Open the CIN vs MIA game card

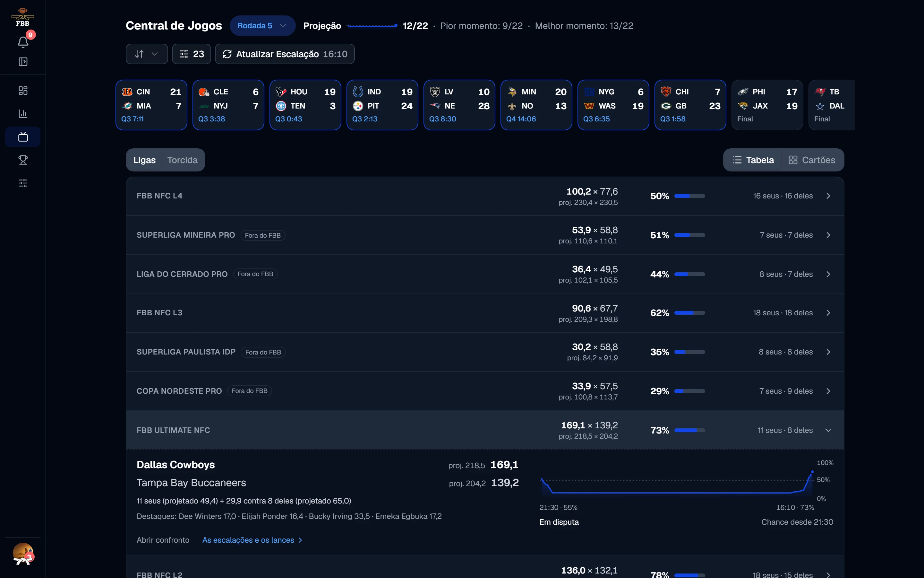pyautogui.click(x=151, y=105)
